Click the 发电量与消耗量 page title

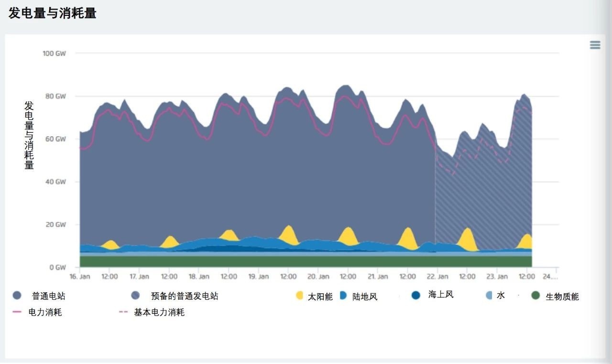click(53, 13)
